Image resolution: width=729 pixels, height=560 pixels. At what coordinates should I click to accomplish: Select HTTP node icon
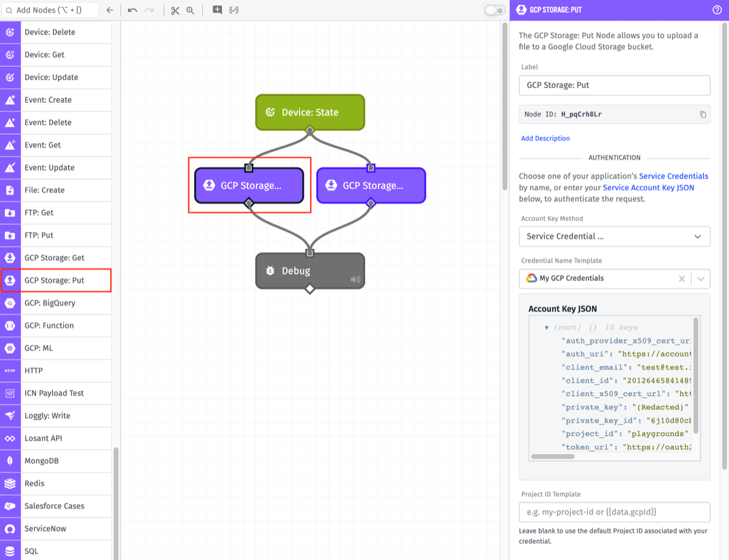point(10,370)
